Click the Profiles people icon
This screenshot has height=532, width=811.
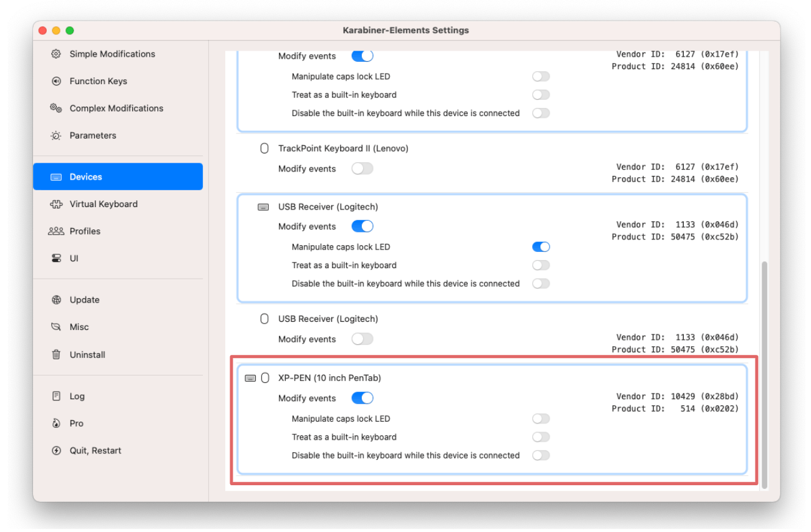[x=56, y=231]
